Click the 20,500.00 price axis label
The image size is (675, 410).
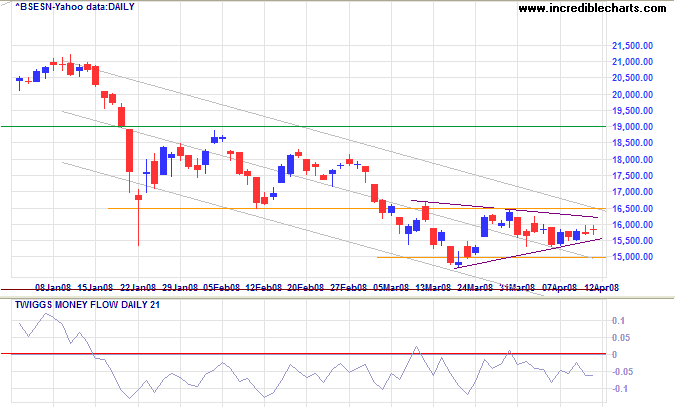pyautogui.click(x=632, y=78)
